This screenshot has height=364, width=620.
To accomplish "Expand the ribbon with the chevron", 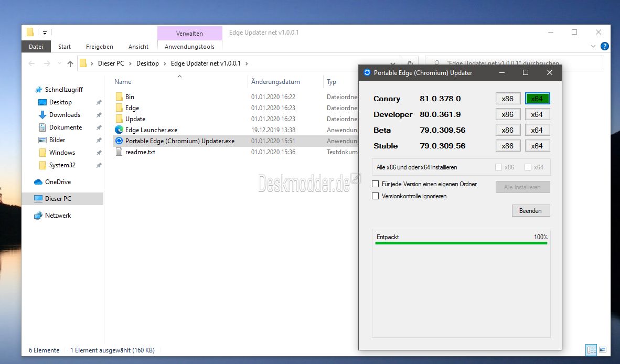I will coord(593,46).
